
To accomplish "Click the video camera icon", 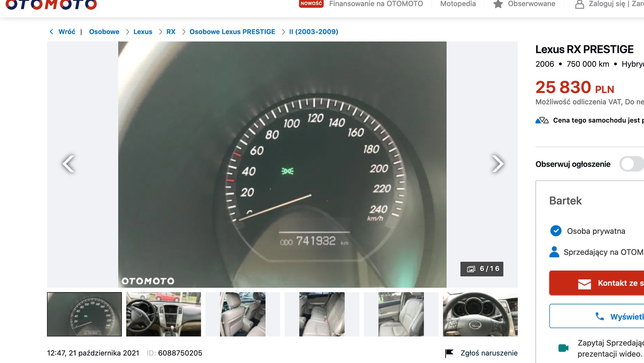I will [x=563, y=348].
